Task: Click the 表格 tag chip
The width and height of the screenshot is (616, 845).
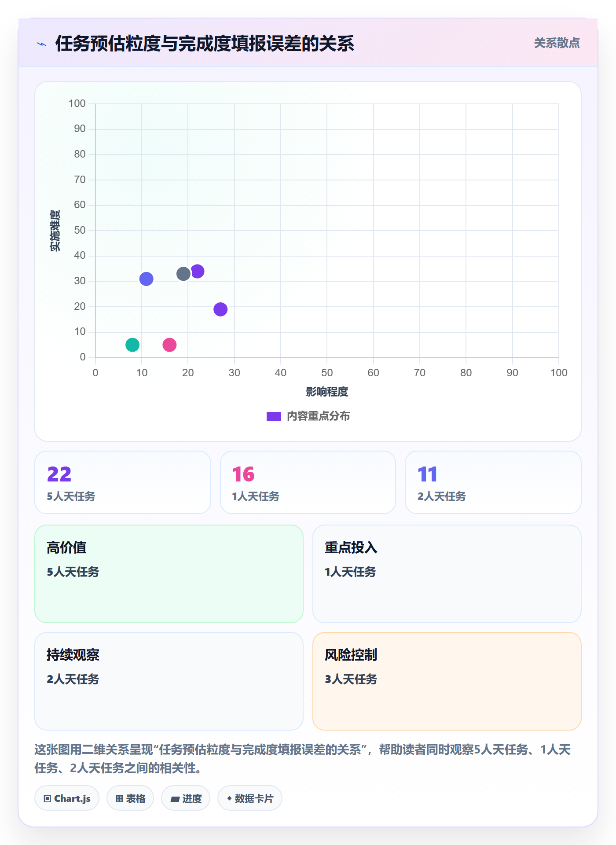Action: point(130,798)
